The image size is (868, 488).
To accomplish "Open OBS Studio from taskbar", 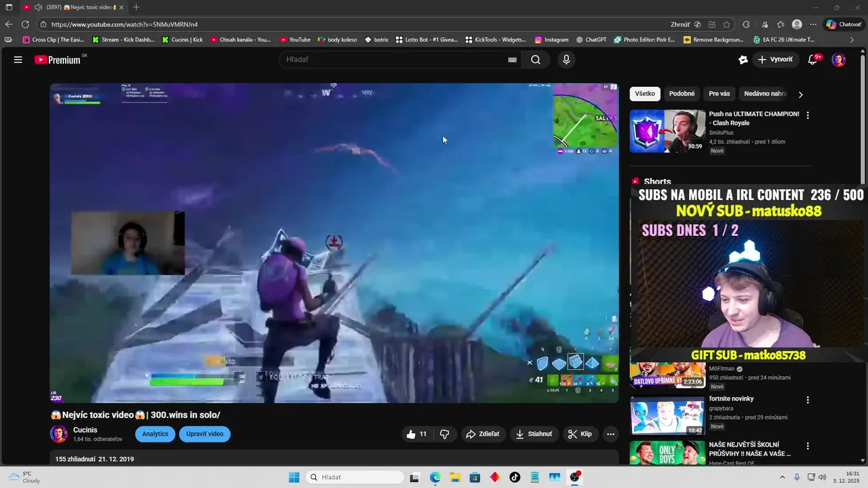I will coord(575,477).
